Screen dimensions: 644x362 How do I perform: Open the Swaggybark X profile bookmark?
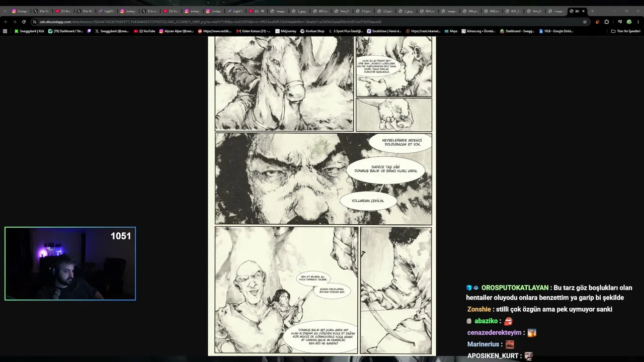[x=112, y=31]
